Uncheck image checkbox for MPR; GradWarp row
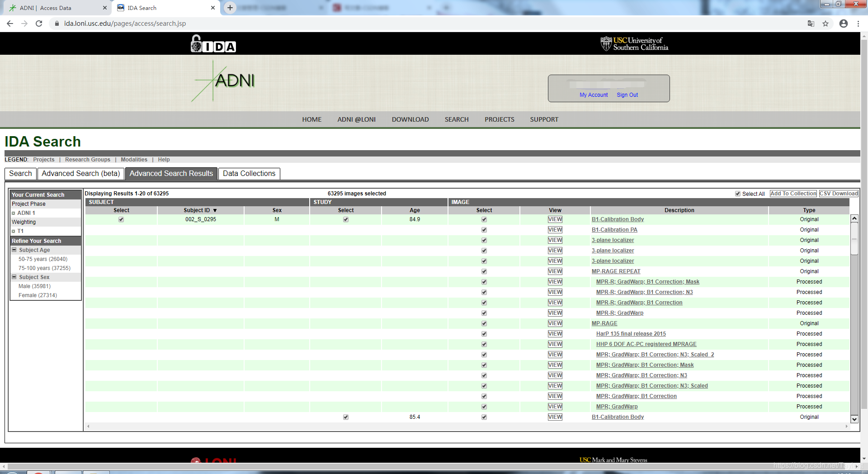The image size is (868, 474). pos(484,407)
